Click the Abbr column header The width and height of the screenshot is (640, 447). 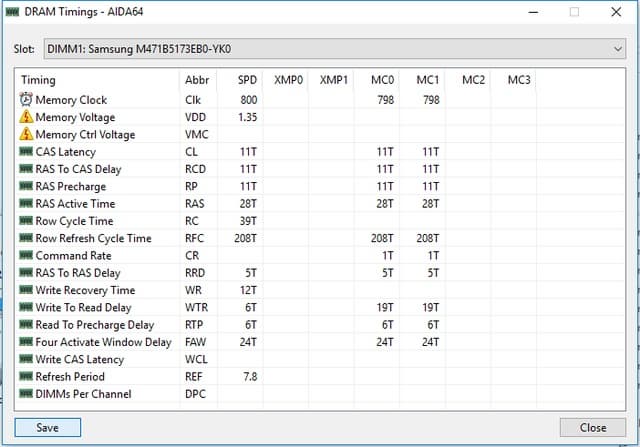[x=198, y=80]
